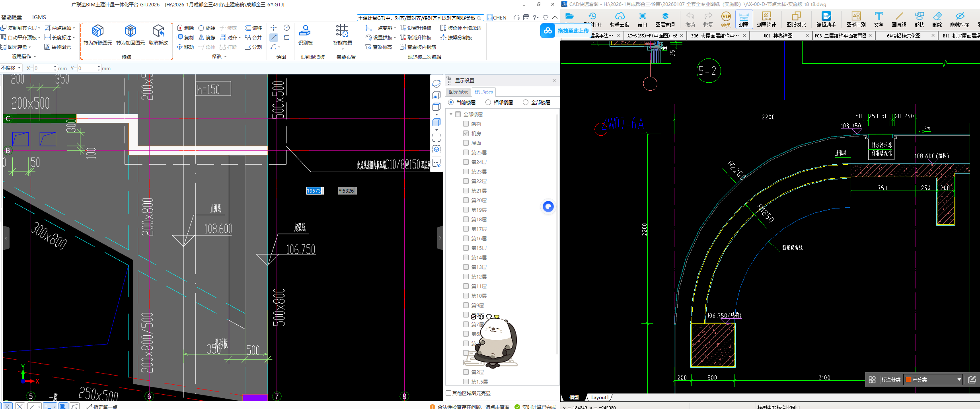Click the 智能布置 grid icon
The image size is (980, 409).
point(342,31)
